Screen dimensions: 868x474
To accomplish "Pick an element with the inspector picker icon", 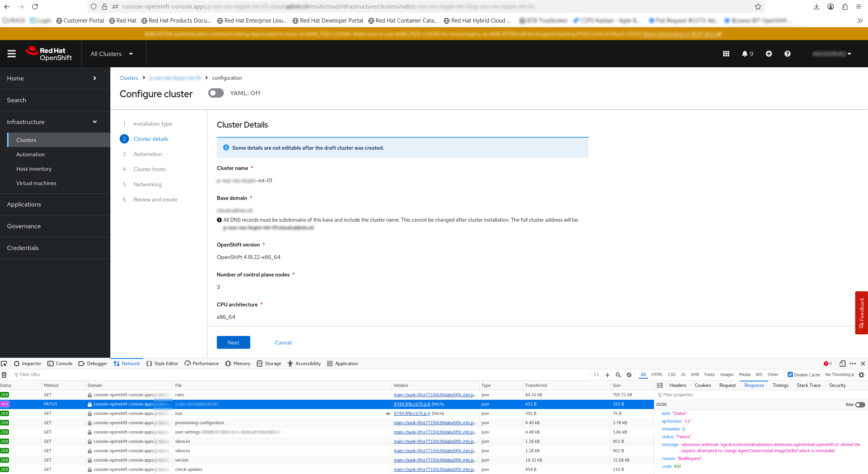I will (4, 364).
